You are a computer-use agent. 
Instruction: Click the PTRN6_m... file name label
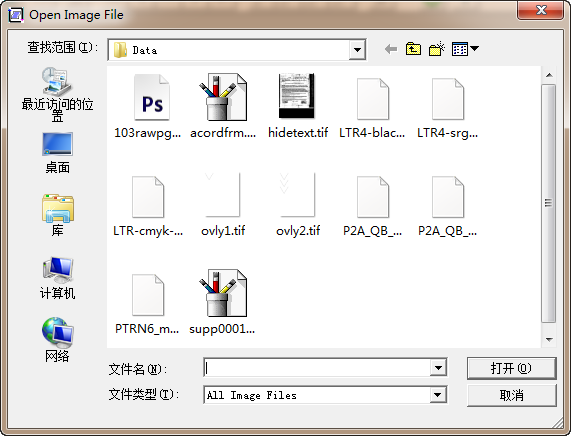147,329
